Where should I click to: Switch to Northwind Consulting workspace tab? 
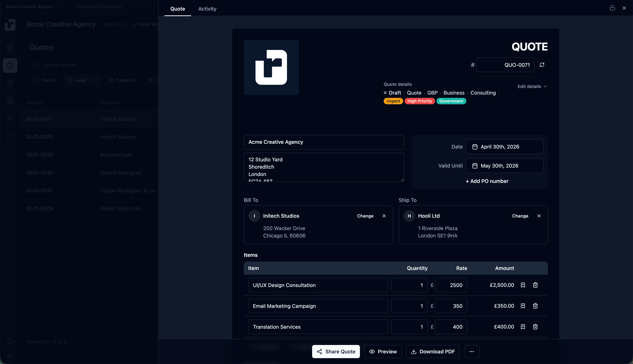(x=98, y=7)
